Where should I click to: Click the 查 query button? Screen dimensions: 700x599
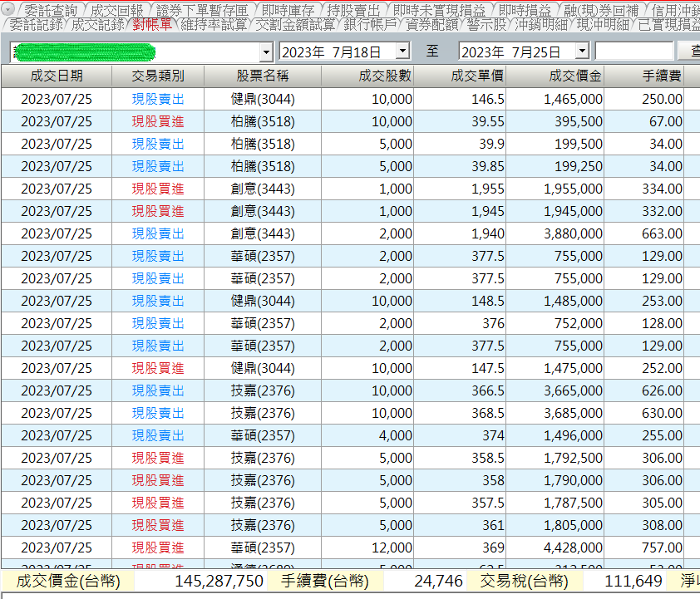pyautogui.click(x=692, y=52)
